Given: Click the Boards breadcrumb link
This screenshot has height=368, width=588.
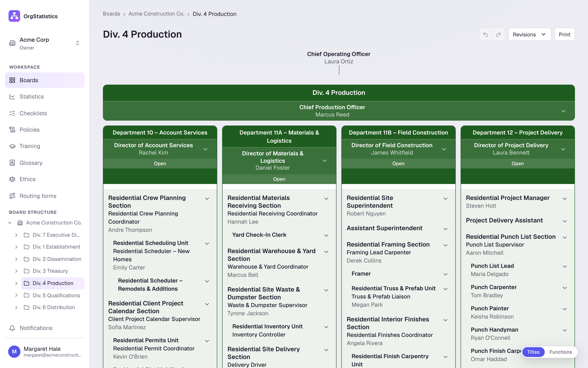Looking at the screenshot, I should [111, 14].
